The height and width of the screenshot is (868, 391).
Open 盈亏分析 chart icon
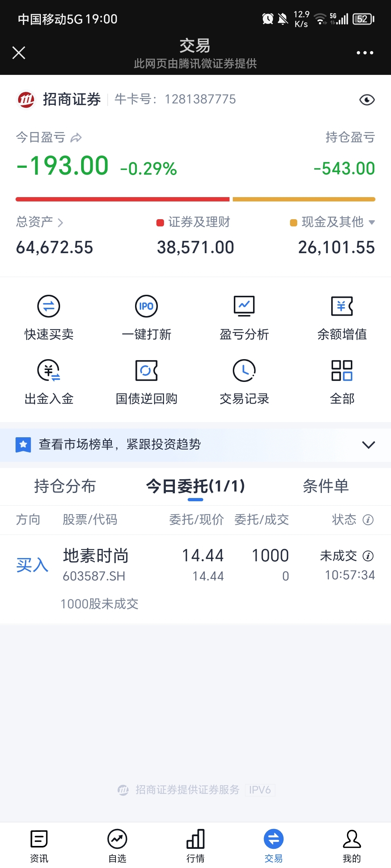(244, 306)
